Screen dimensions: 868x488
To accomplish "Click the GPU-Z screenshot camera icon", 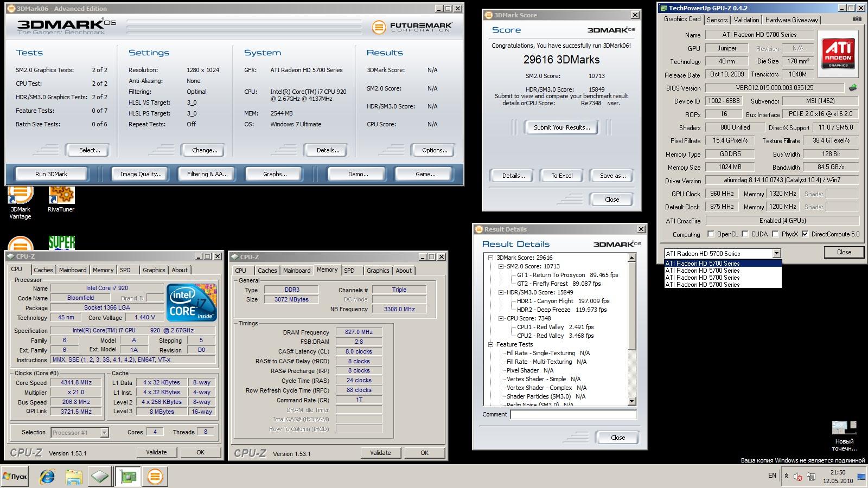I will [x=857, y=19].
